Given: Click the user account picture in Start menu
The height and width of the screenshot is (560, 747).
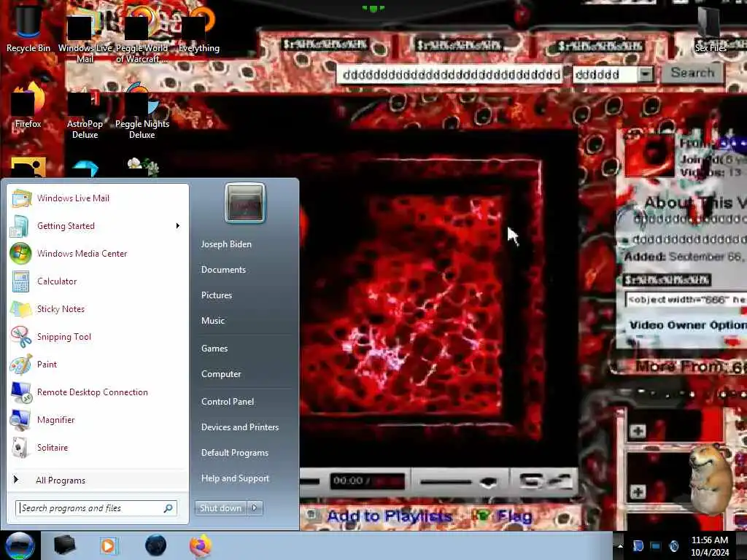Looking at the screenshot, I should 245,203.
